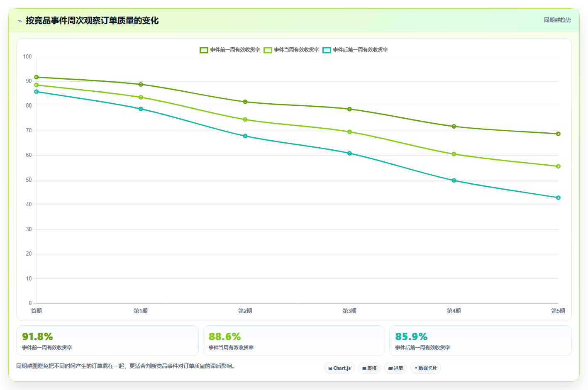Click the dark green legend color box
The height and width of the screenshot is (390, 588).
[204, 50]
